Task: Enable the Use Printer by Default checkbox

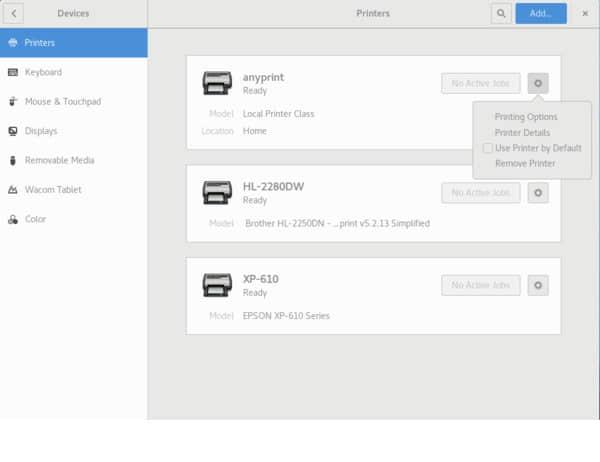Action: [x=487, y=148]
